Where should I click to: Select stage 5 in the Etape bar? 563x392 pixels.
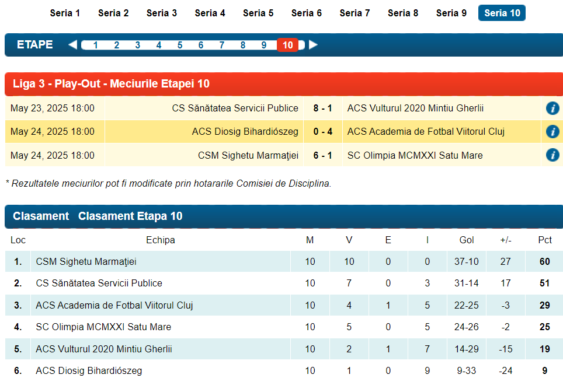[x=180, y=45]
